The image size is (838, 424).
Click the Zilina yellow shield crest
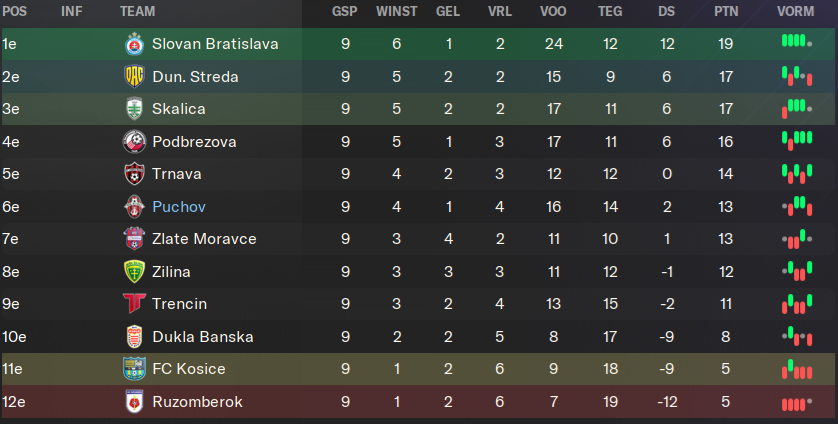click(x=134, y=272)
